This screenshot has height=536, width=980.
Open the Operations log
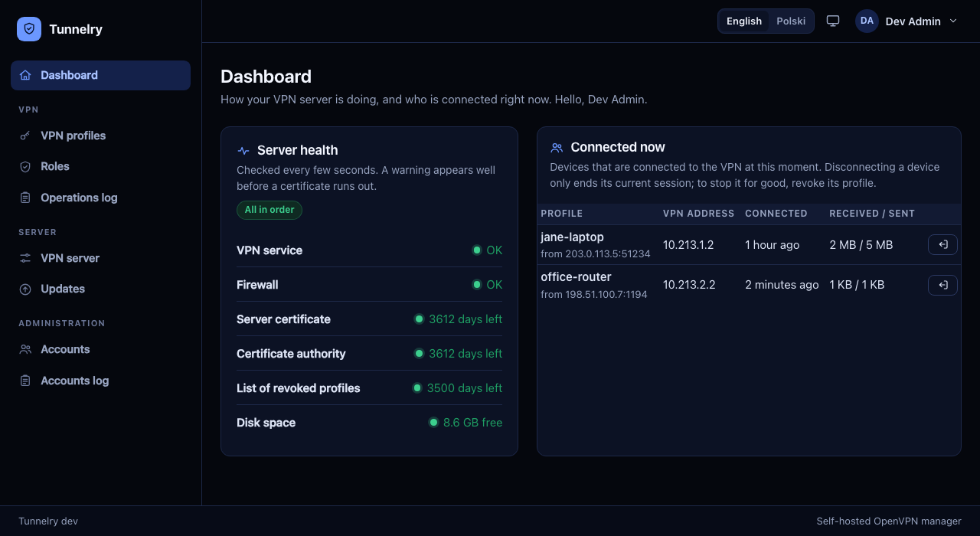[100, 198]
